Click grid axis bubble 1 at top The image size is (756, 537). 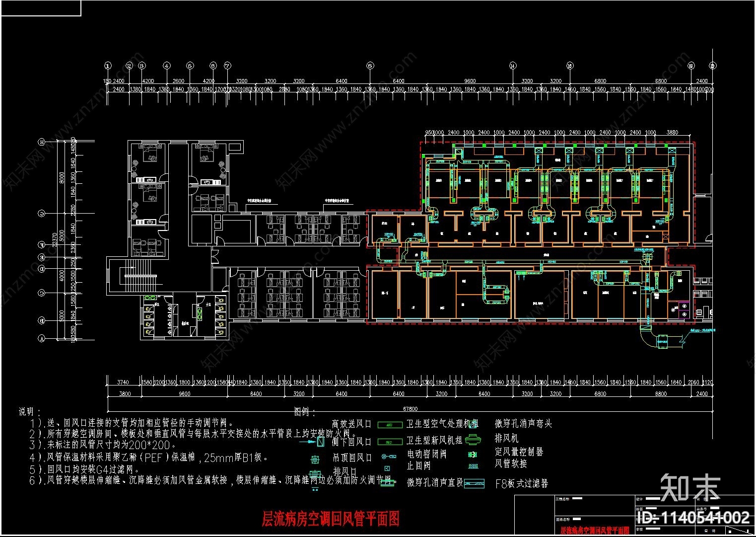coord(108,66)
